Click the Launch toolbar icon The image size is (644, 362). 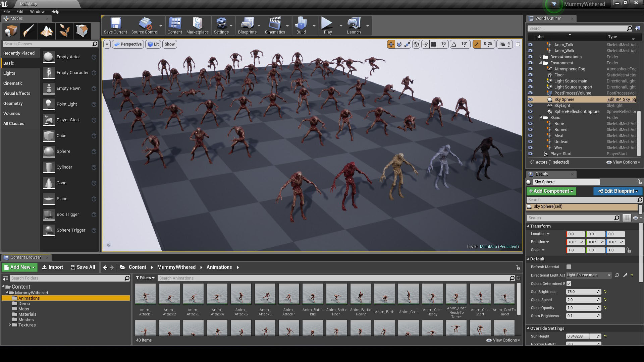[354, 25]
